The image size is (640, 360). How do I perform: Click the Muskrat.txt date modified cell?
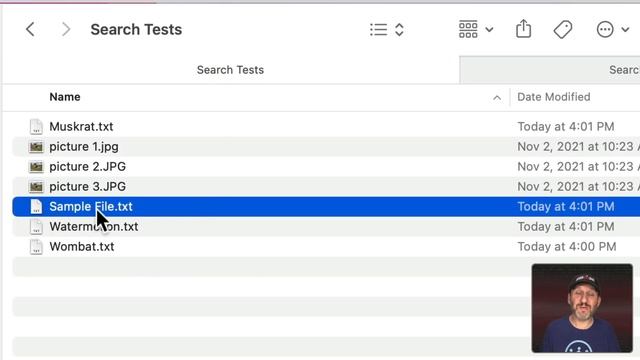pyautogui.click(x=566, y=127)
